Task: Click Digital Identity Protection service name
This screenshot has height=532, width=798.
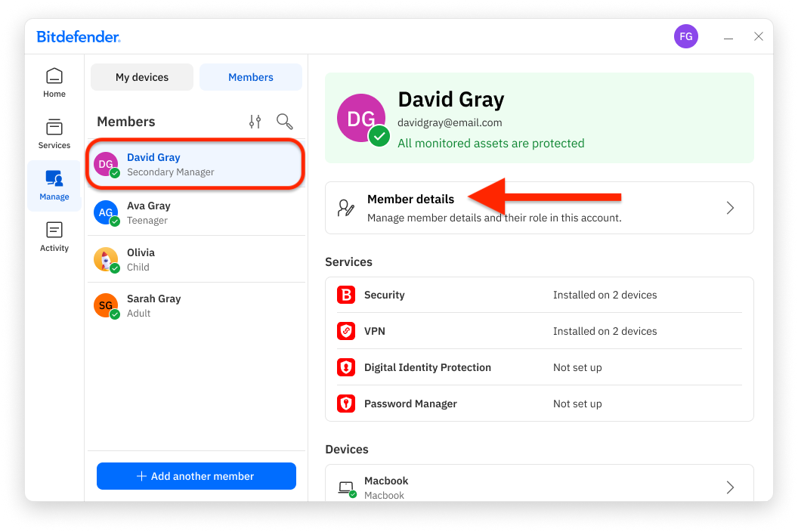Action: tap(428, 367)
